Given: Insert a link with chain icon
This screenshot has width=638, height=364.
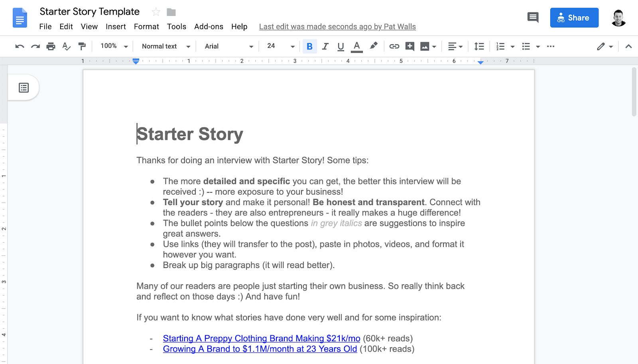Looking at the screenshot, I should 394,46.
